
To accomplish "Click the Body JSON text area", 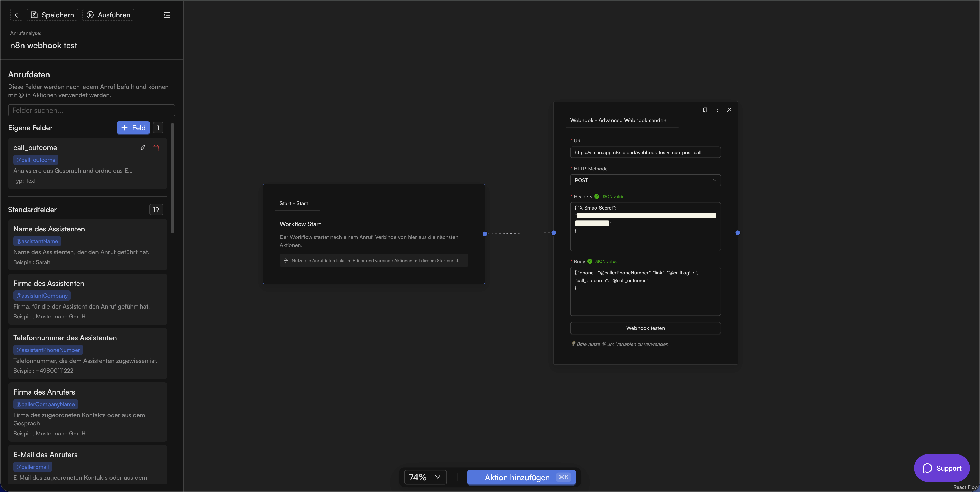I will click(x=645, y=291).
